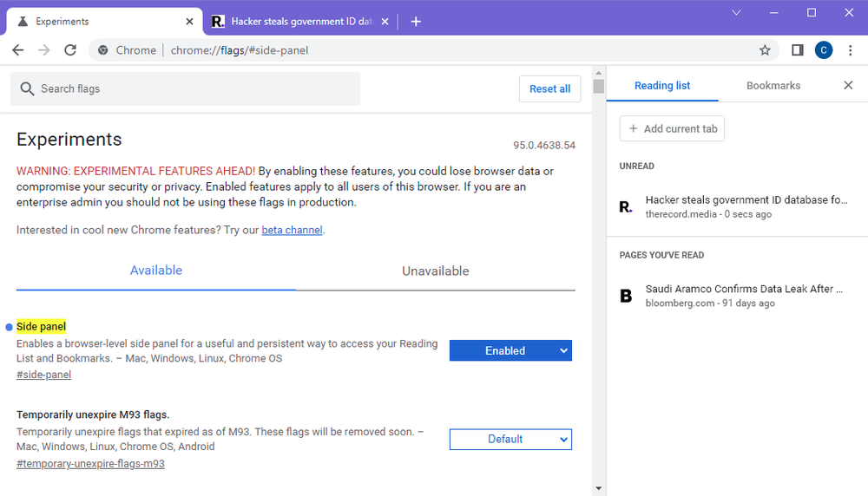Follow the beta channel link
This screenshot has width=868, height=496.
click(x=292, y=231)
